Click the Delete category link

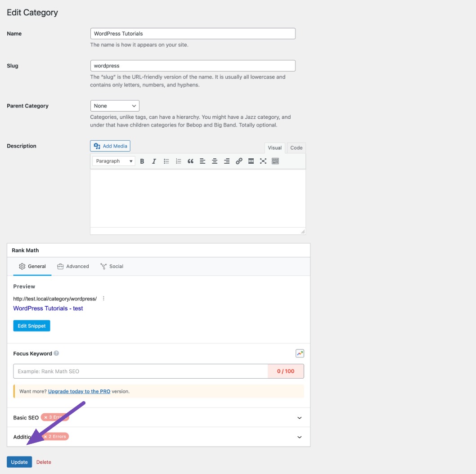44,462
